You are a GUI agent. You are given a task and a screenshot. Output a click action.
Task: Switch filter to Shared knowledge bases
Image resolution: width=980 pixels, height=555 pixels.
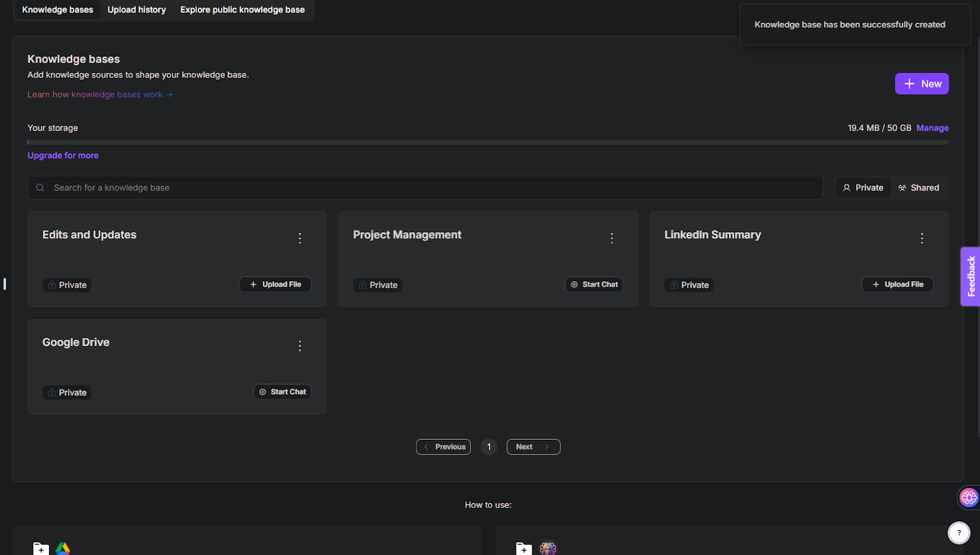tap(919, 187)
